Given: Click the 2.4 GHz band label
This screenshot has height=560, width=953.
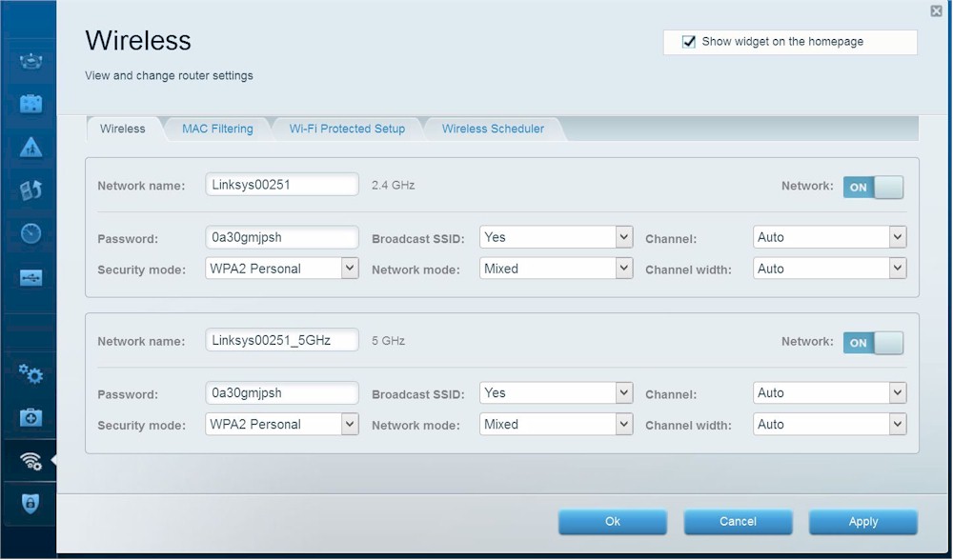Looking at the screenshot, I should (x=394, y=186).
